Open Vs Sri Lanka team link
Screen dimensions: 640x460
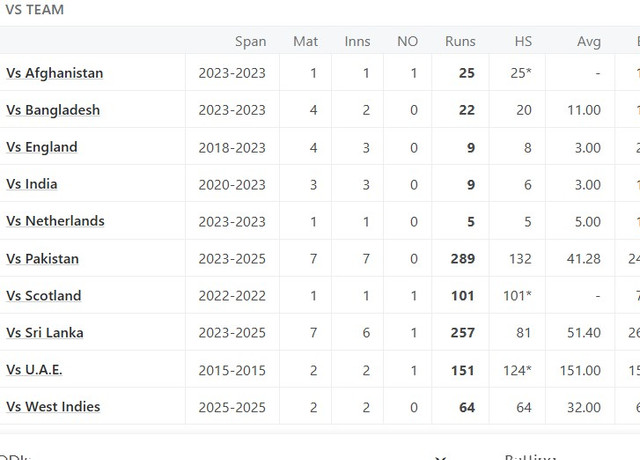tap(45, 333)
